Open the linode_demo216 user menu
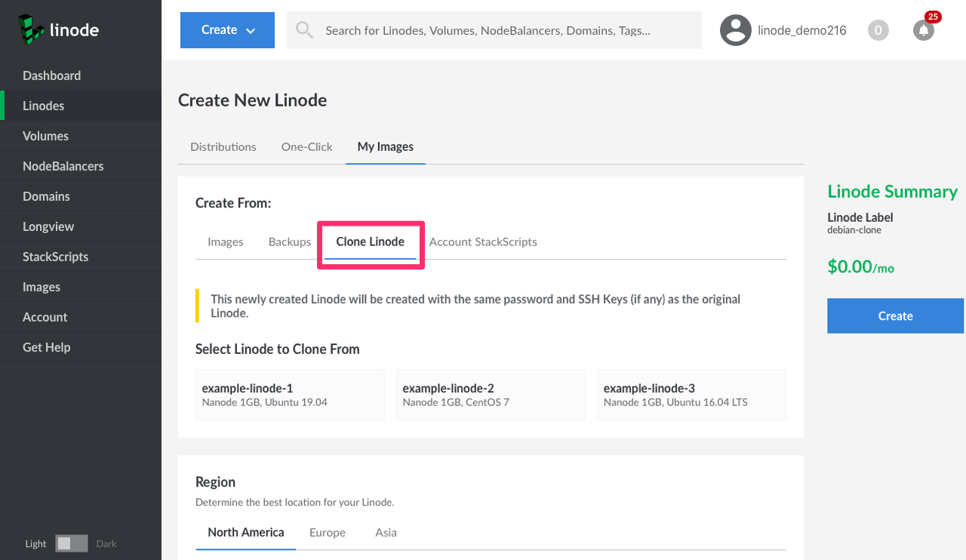 click(801, 30)
